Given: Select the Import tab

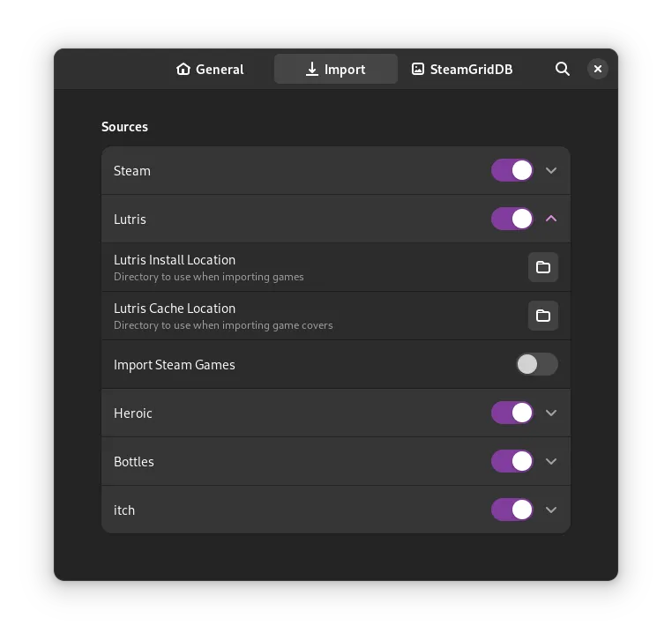Looking at the screenshot, I should coord(335,69).
